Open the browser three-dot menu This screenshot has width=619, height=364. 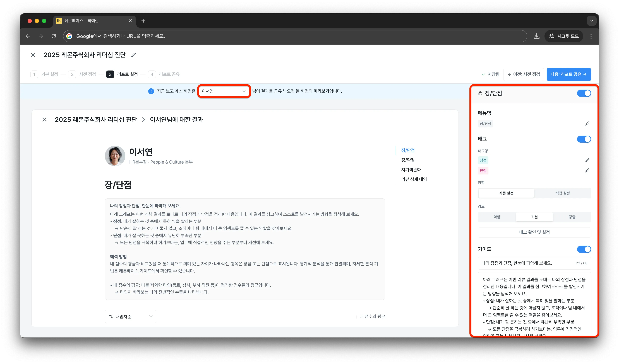[591, 36]
